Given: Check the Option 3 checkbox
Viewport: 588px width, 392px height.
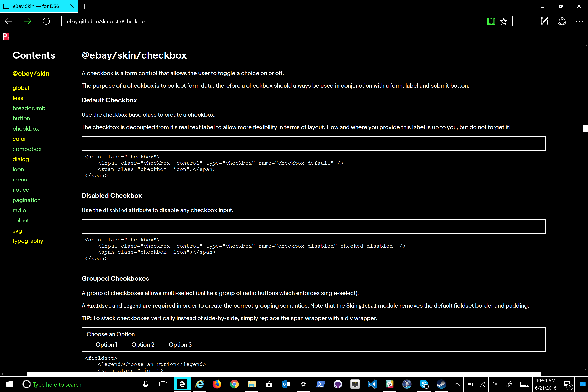Looking at the screenshot, I should [163, 344].
